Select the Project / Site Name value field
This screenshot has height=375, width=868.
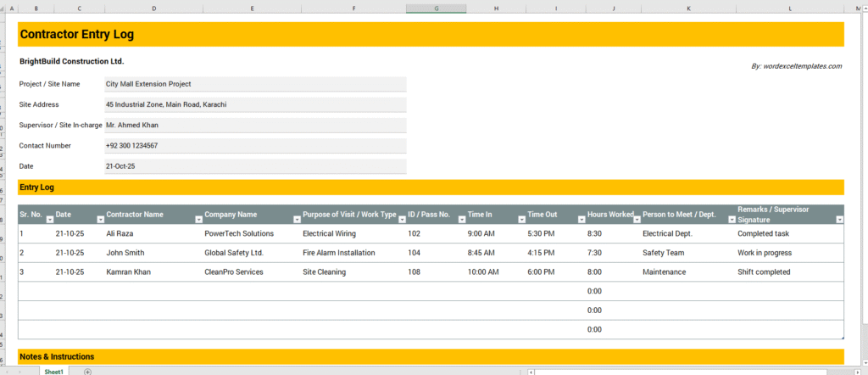pos(254,84)
